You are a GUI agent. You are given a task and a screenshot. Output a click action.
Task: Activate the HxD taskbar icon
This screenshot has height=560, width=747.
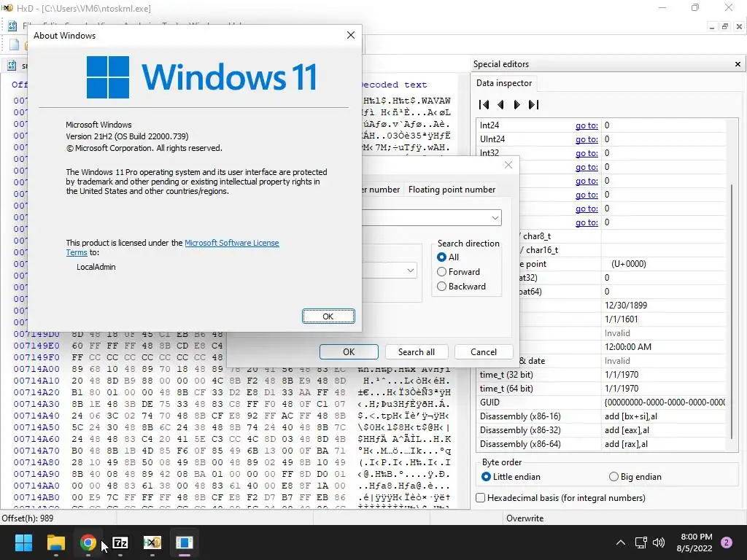click(x=152, y=542)
